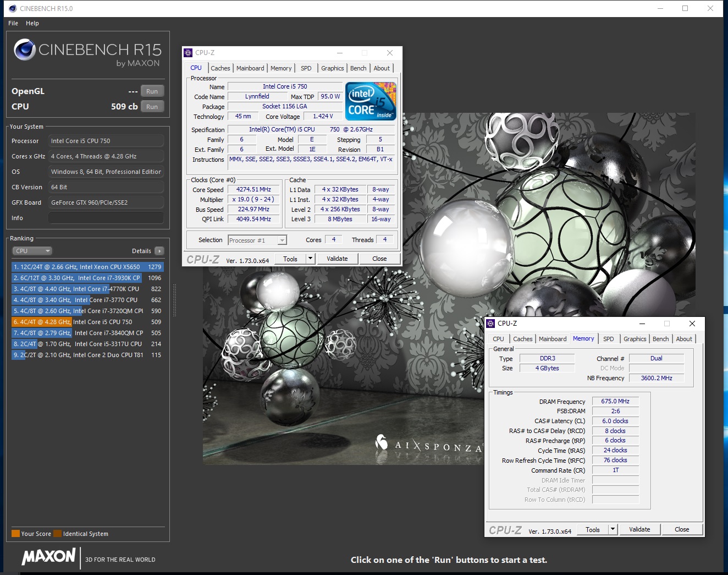Click the side panel collapse grip handle
Viewport: 728px width, 575px height.
pos(175,300)
